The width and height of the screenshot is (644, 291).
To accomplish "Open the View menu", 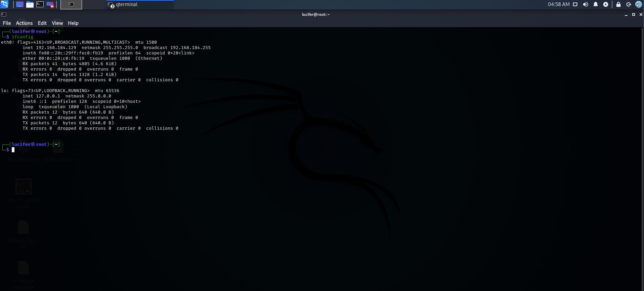I will pos(57,23).
